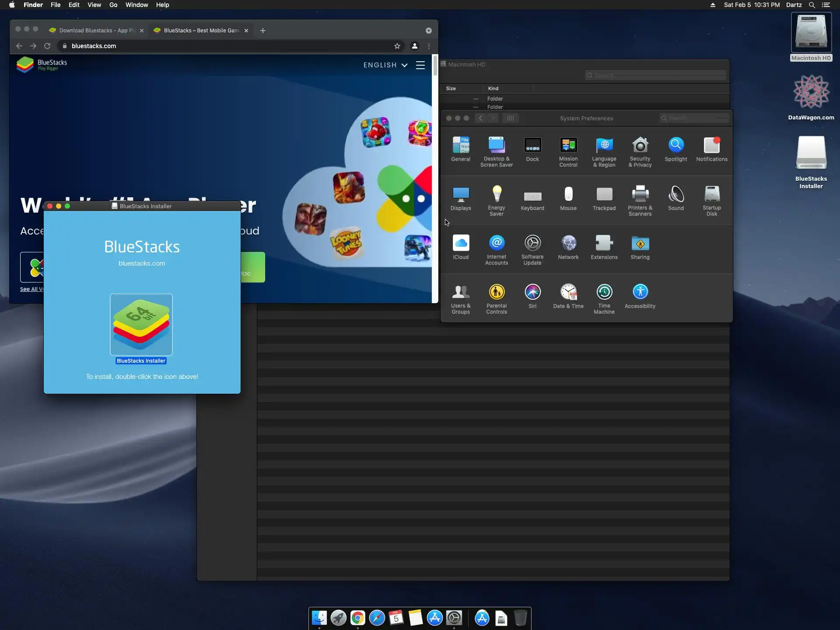Screen dimensions: 840x630
Task: Open Chrome from the Dock
Action: click(x=357, y=618)
